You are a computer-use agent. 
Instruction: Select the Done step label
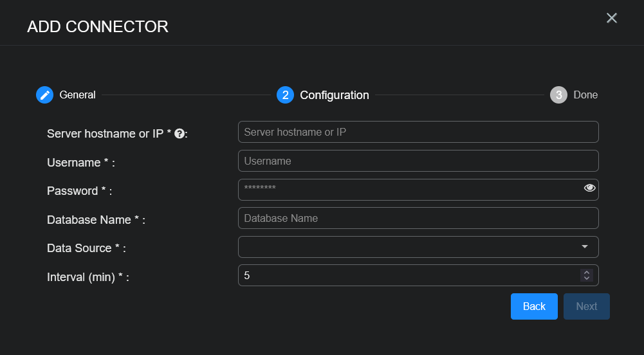click(585, 95)
